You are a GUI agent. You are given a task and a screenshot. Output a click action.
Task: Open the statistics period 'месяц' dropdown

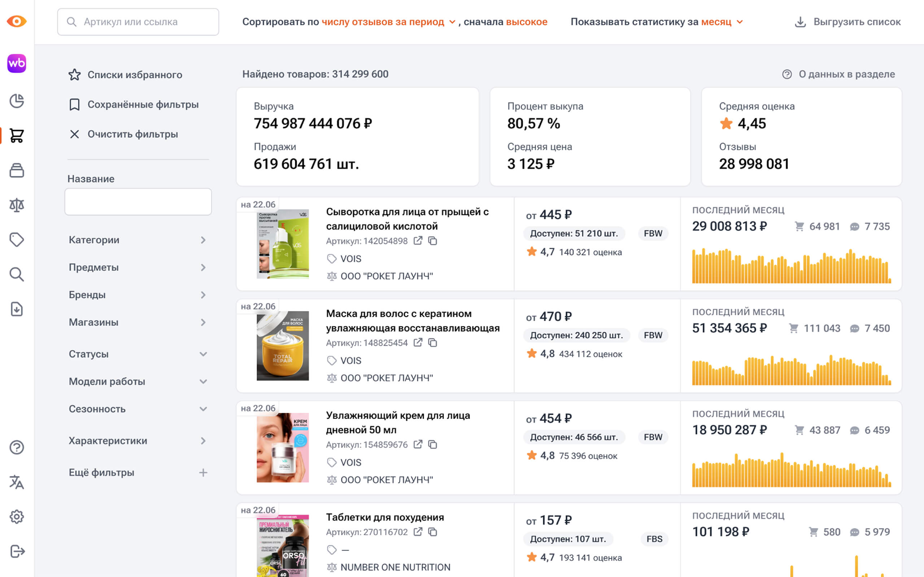click(x=721, y=22)
